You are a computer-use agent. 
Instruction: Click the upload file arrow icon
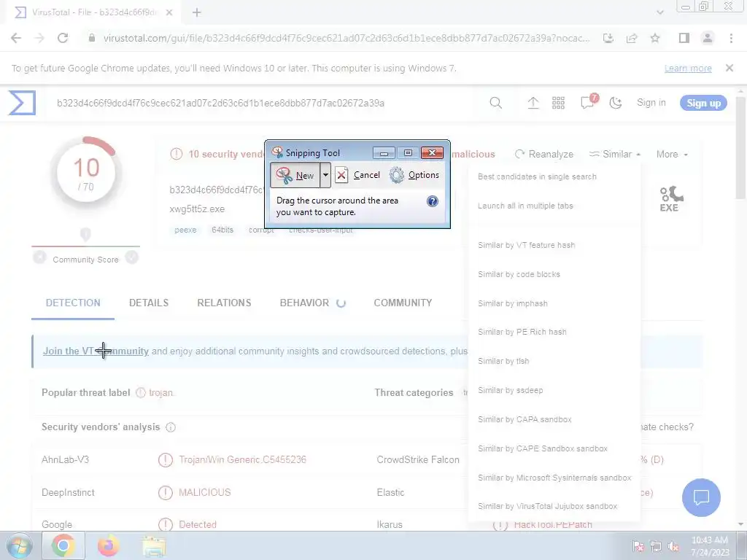pos(533,103)
